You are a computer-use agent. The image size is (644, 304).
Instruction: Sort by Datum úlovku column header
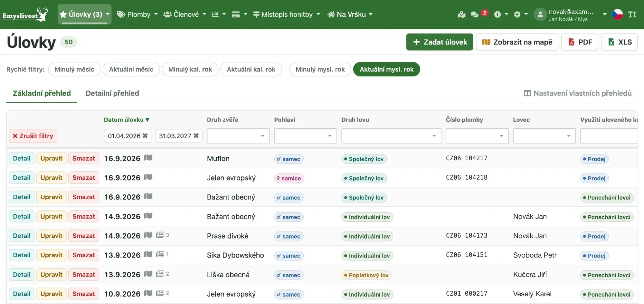click(127, 120)
